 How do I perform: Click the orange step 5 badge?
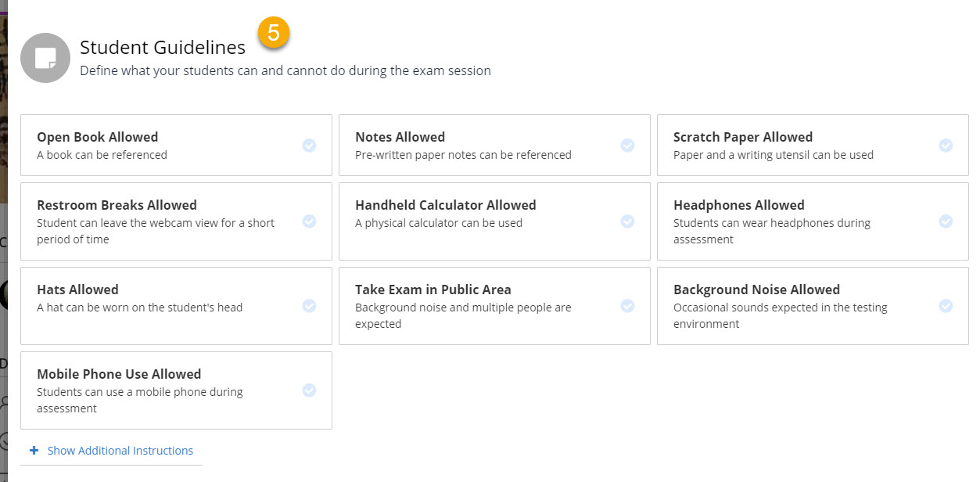click(274, 33)
